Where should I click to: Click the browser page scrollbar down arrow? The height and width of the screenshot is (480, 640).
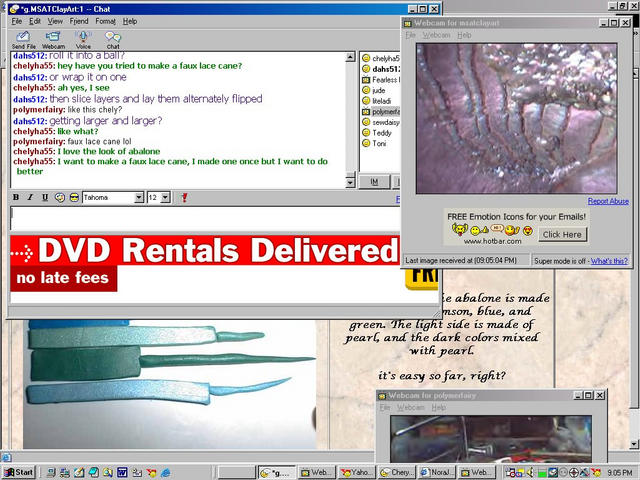(633, 444)
